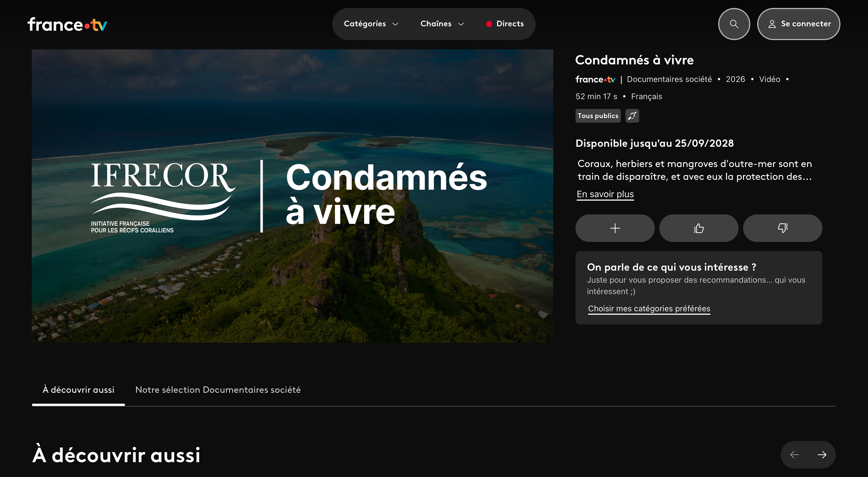868x477 pixels.
Task: Expand the Catégories dropdown
Action: [x=371, y=24]
